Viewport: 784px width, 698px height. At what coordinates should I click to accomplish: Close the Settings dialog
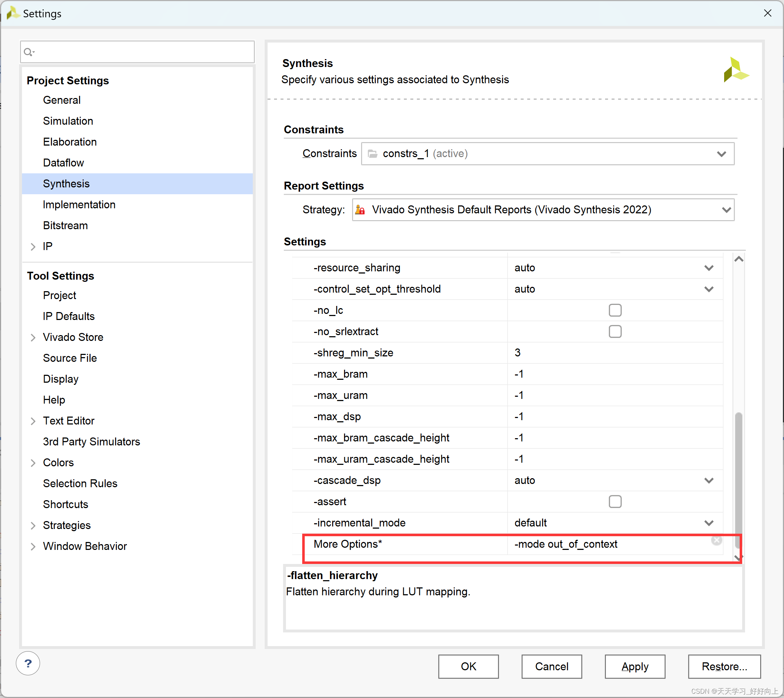coord(767,13)
